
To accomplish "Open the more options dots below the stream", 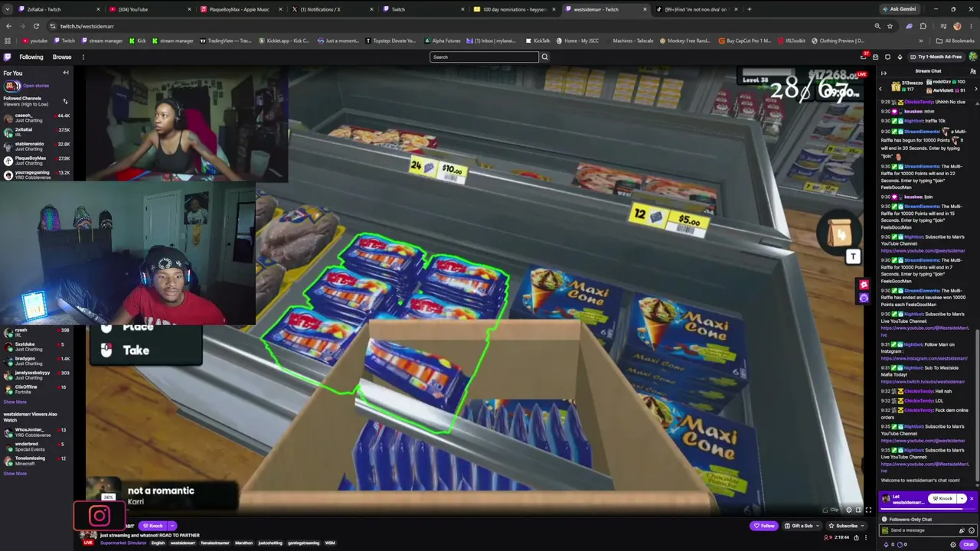I will coord(867,538).
